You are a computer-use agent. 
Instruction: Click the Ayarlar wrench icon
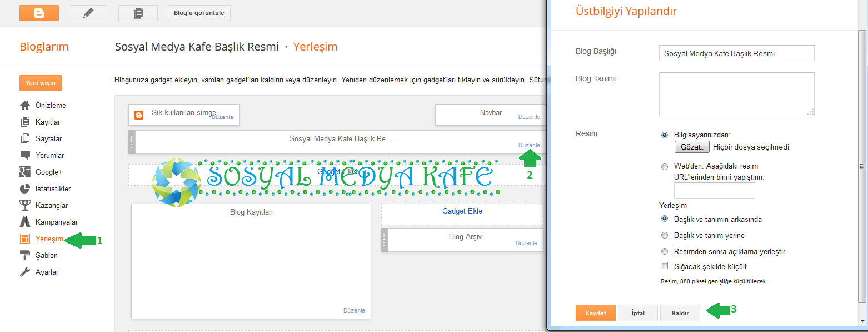point(25,272)
